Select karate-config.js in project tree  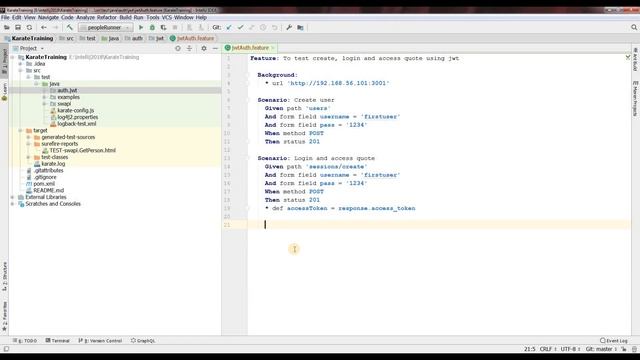[x=76, y=111]
